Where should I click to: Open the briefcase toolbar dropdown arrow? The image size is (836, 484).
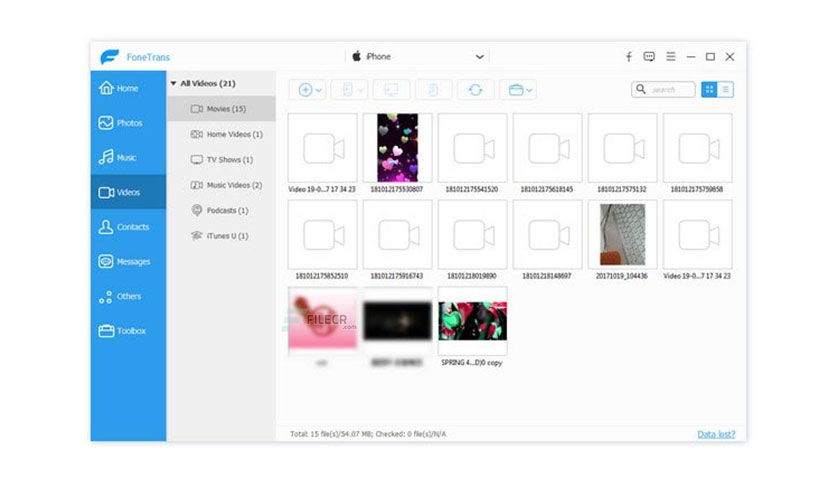(529, 90)
